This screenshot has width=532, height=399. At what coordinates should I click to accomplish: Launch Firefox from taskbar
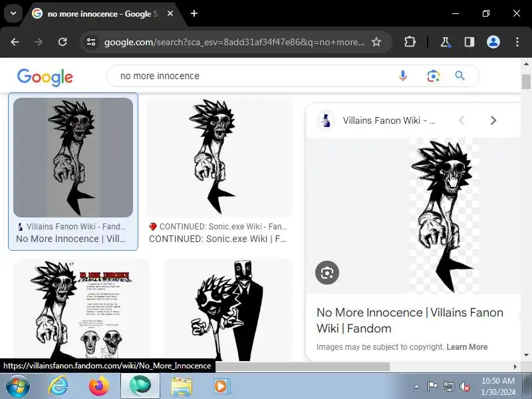pyautogui.click(x=98, y=386)
